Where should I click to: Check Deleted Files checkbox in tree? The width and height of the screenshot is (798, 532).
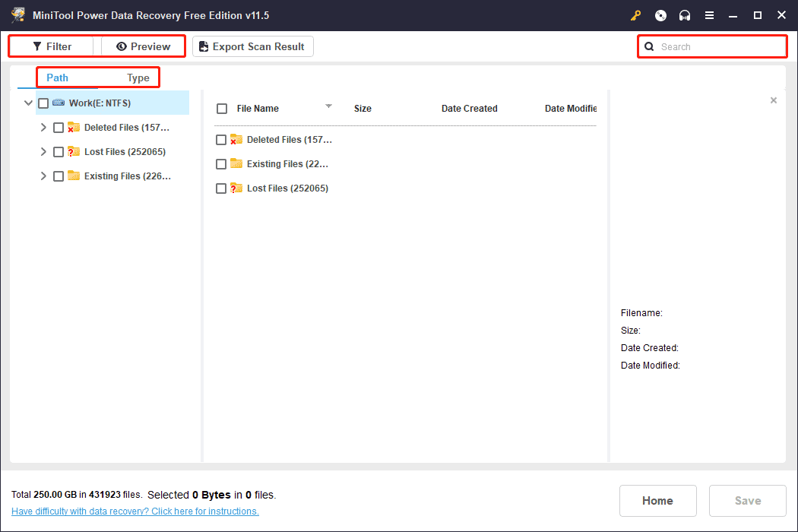click(59, 128)
